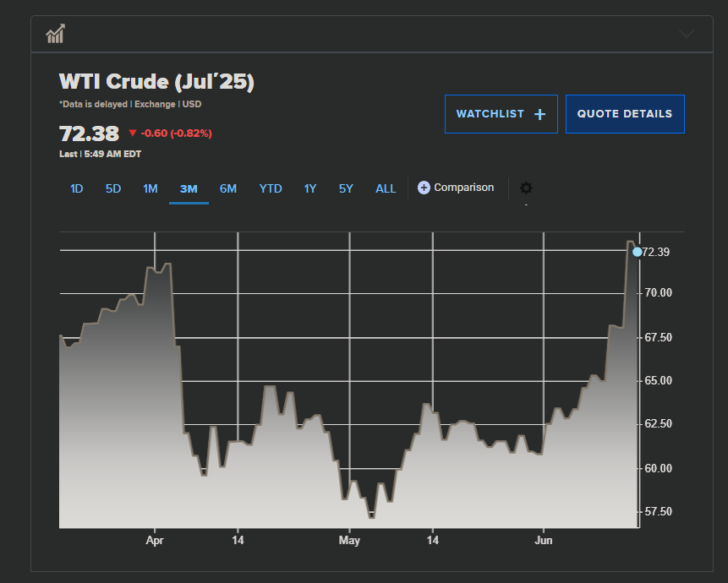Screen dimensions: 728x583
Task: Show ALL available price history
Action: pyautogui.click(x=386, y=188)
